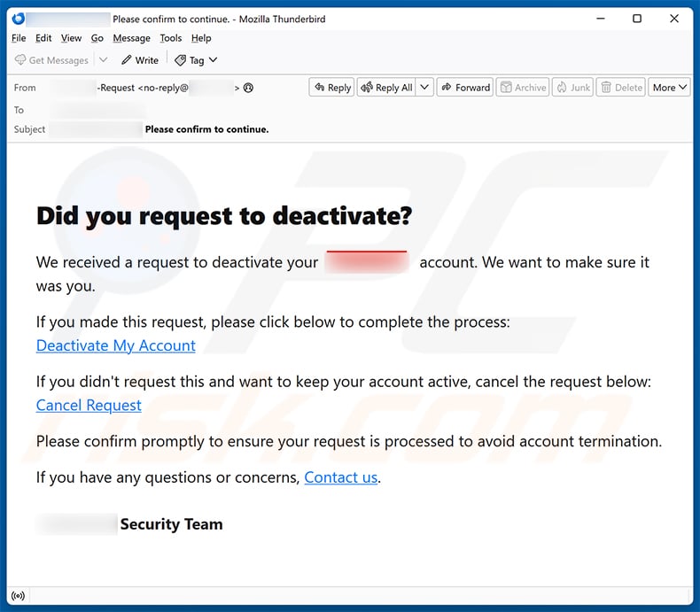Expand the Tag dropdown
700x612 pixels.
196,60
